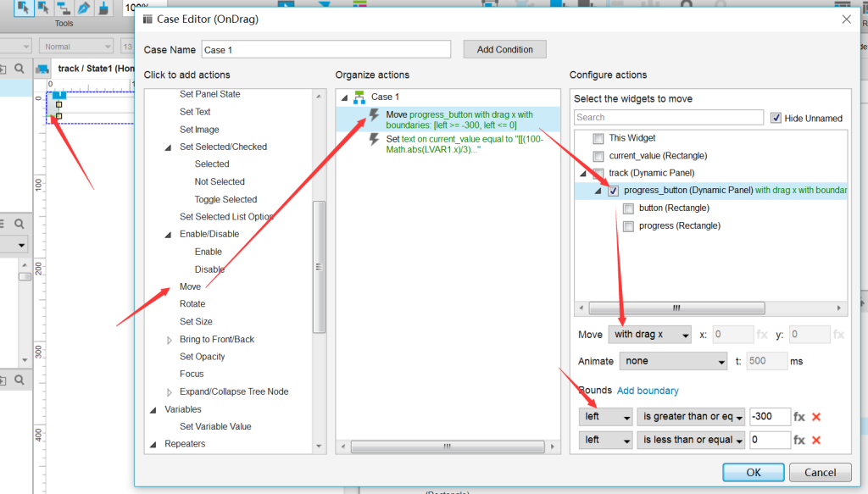Check the This Widget checkbox
The width and height of the screenshot is (868, 494).
(598, 138)
